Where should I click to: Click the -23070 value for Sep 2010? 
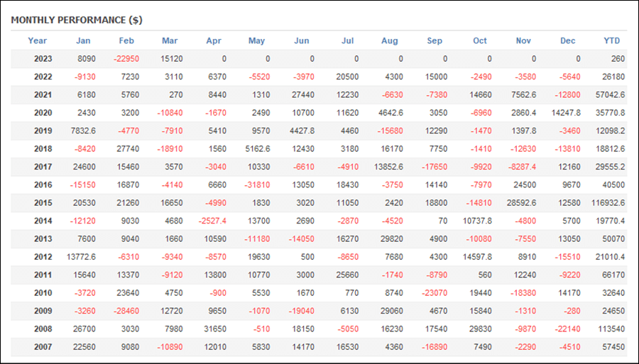435,293
